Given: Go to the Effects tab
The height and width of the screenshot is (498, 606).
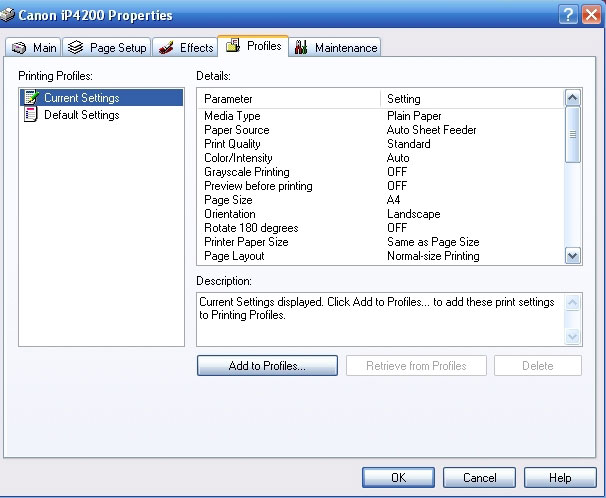Looking at the screenshot, I should pyautogui.click(x=185, y=48).
